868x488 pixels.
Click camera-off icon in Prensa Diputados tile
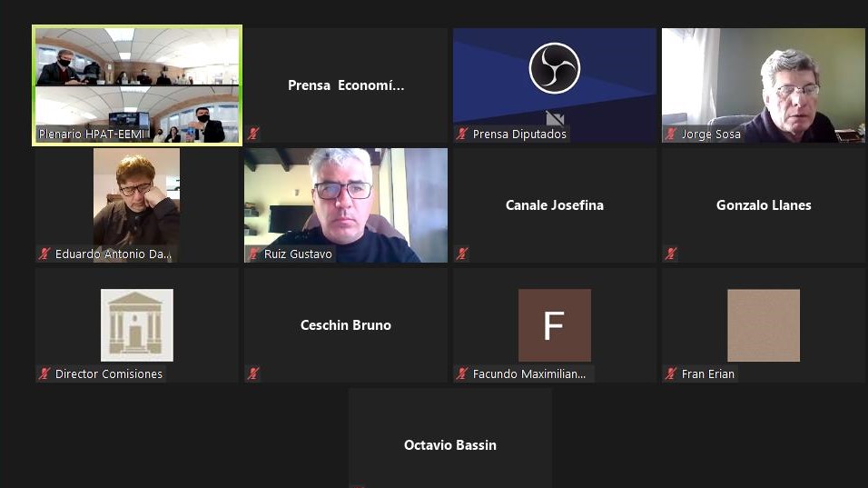[x=555, y=118]
